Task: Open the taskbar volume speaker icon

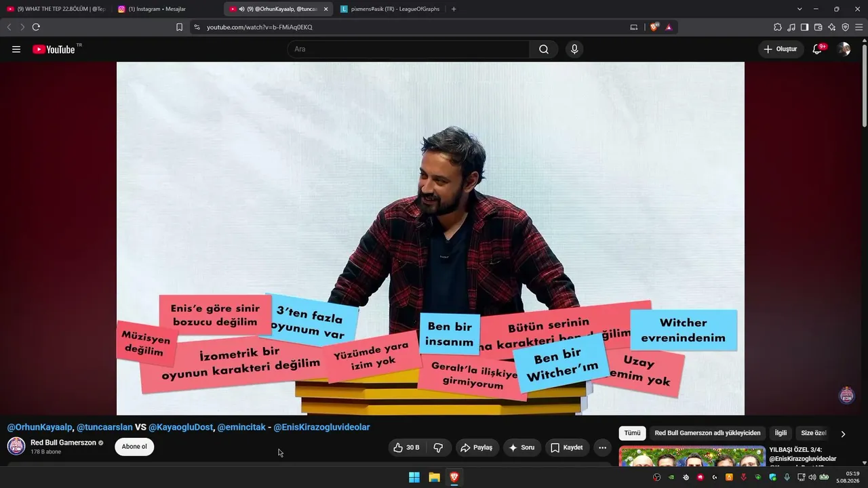Action: click(812, 477)
